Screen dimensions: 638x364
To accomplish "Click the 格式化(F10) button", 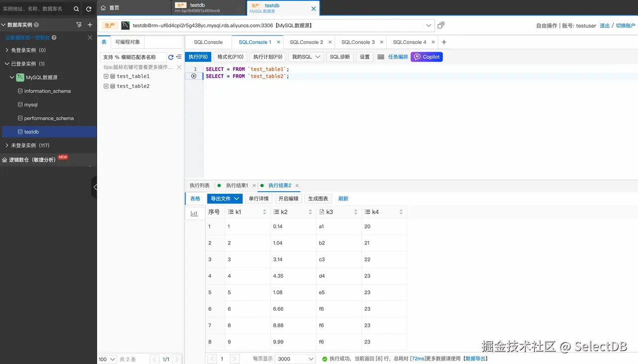I will click(x=230, y=57).
